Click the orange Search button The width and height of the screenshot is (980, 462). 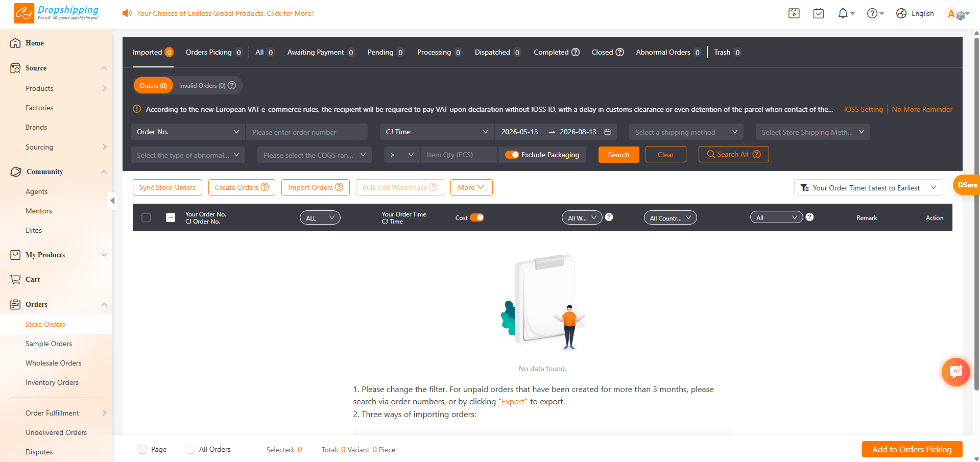point(618,155)
